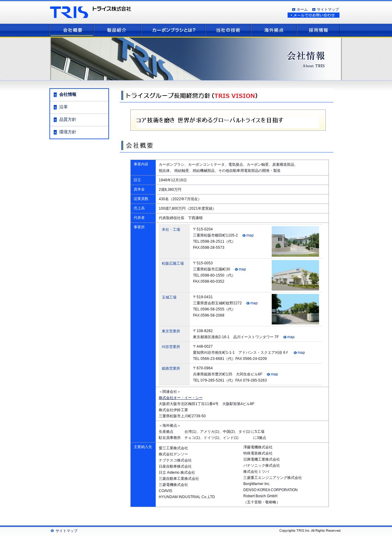This screenshot has height=536, width=392.
Task: Click the customer name パナソニック株式会社
Action: pyautogui.click(x=262, y=466)
